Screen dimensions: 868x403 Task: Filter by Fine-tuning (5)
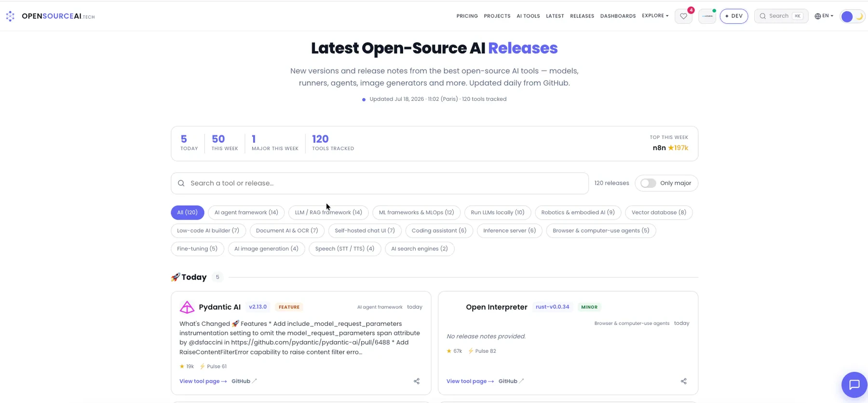click(197, 249)
